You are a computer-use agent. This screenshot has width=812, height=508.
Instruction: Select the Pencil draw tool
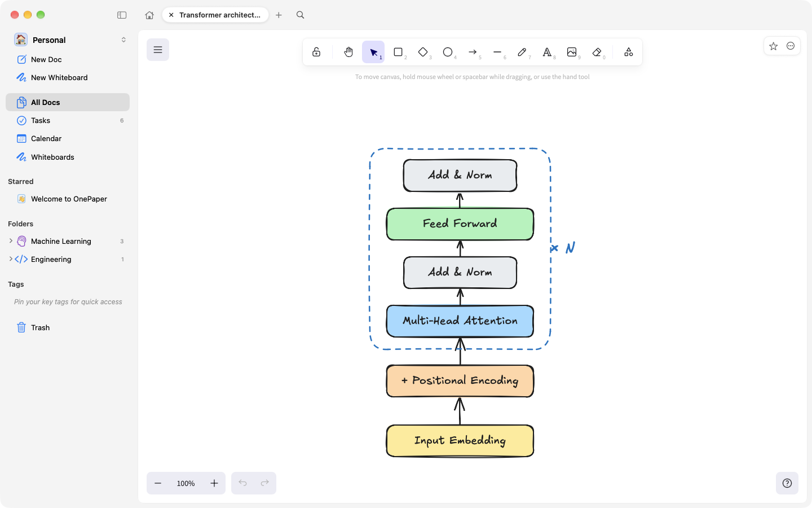click(522, 52)
